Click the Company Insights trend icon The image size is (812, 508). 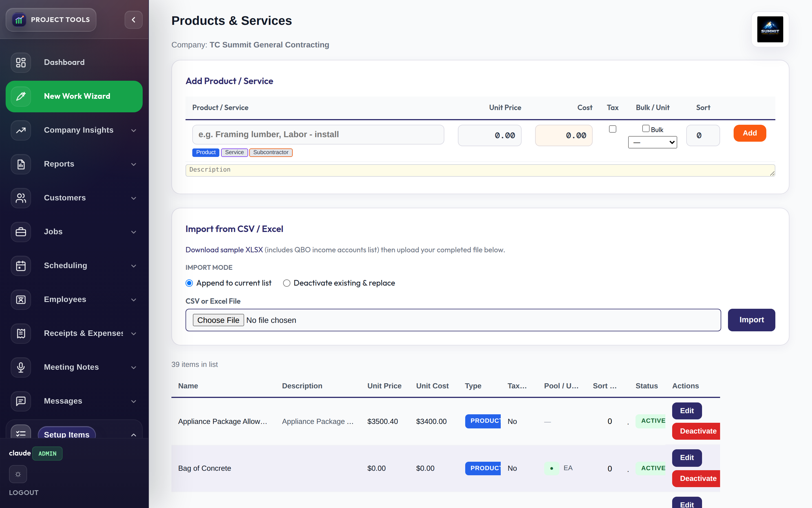pyautogui.click(x=21, y=130)
